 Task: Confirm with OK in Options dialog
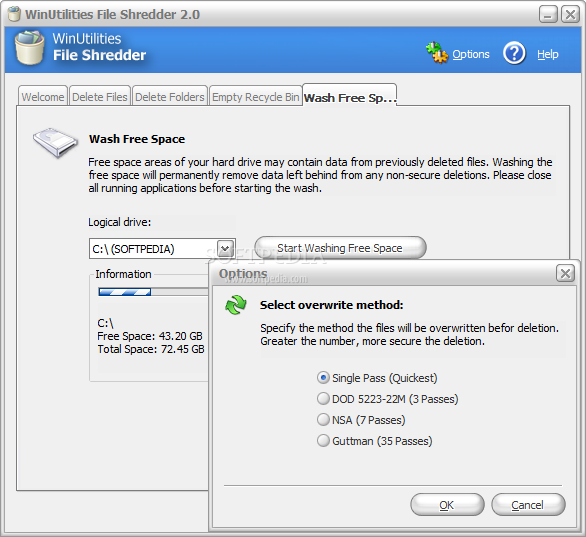pos(447,505)
